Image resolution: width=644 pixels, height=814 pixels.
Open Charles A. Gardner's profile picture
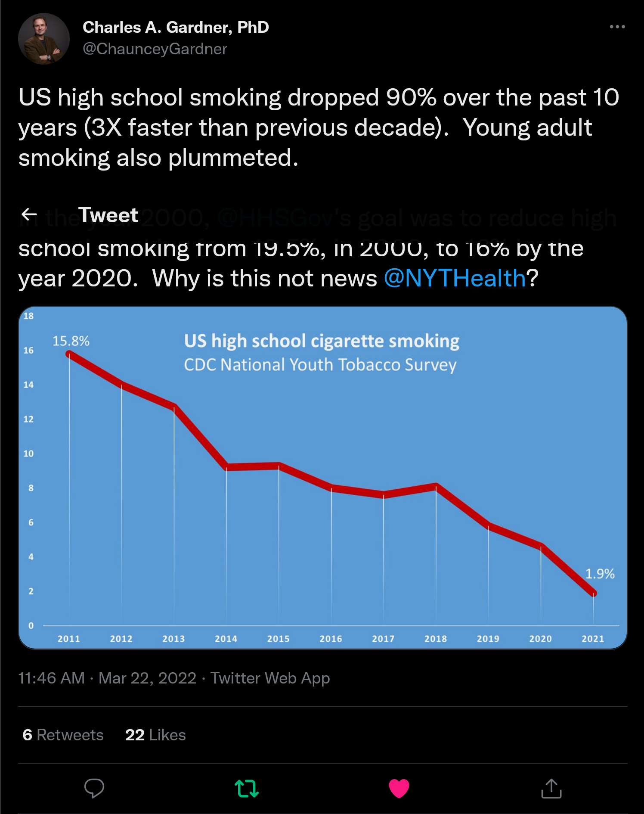44,39
